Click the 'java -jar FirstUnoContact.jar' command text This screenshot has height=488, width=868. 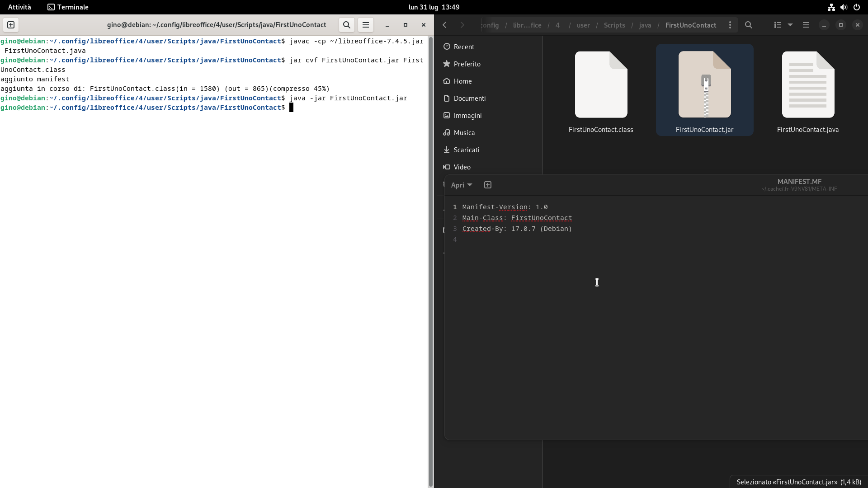pyautogui.click(x=348, y=98)
